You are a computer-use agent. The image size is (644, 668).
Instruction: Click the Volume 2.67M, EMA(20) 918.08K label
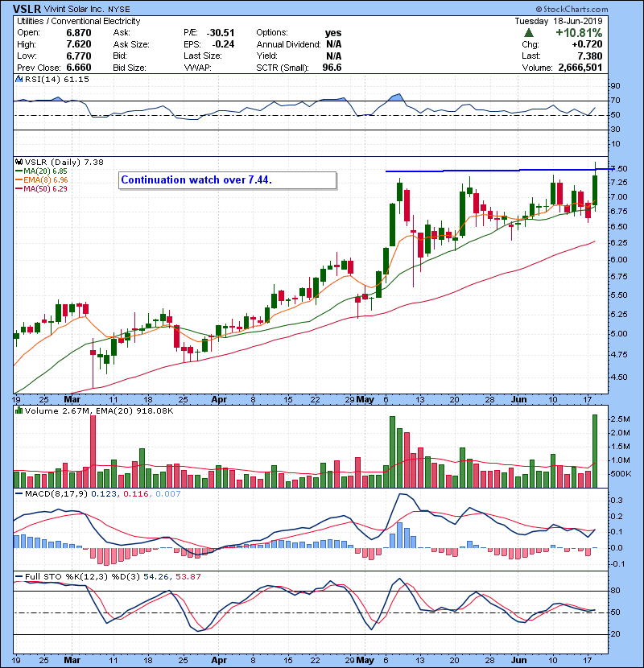click(99, 410)
